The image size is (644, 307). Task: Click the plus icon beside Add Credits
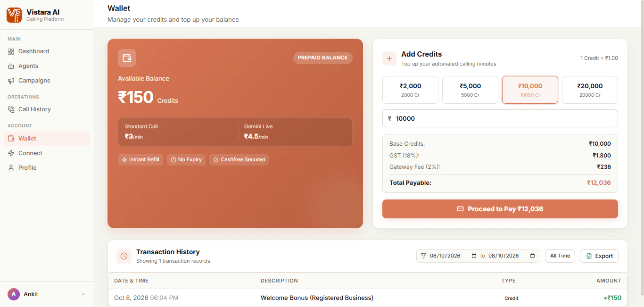(x=389, y=58)
